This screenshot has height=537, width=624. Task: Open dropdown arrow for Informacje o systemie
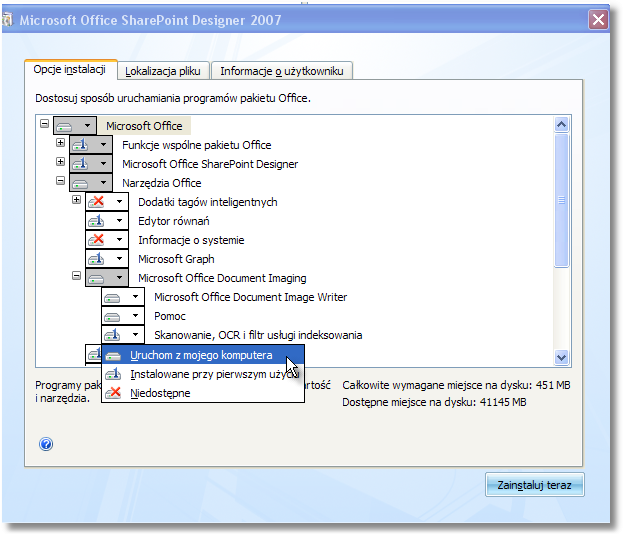119,240
